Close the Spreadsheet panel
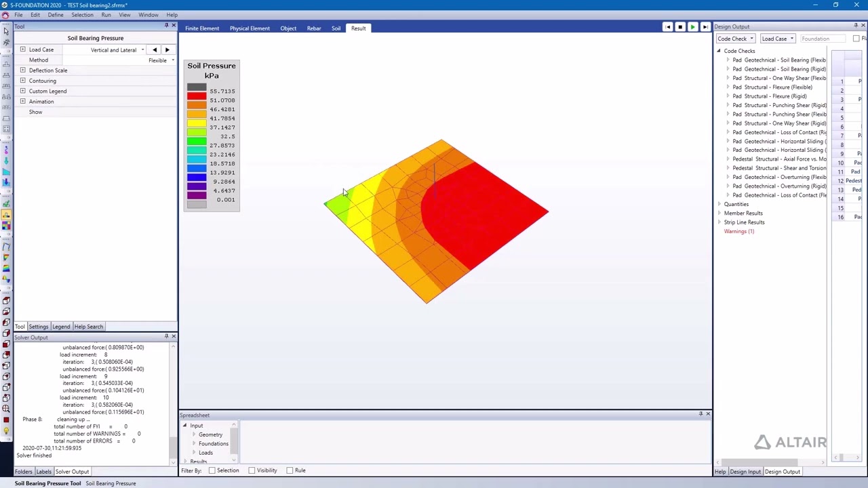Viewport: 868px width, 488px height. pyautogui.click(x=708, y=413)
